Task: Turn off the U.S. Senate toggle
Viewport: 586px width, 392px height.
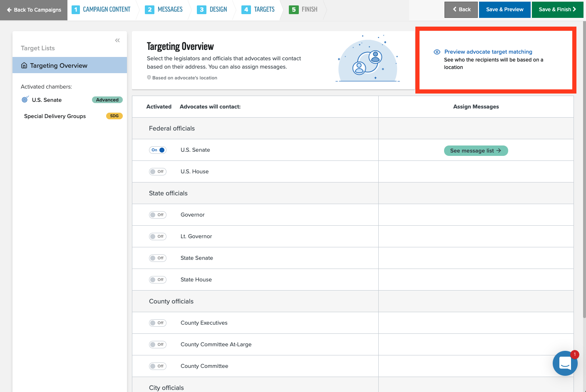Action: click(x=158, y=150)
